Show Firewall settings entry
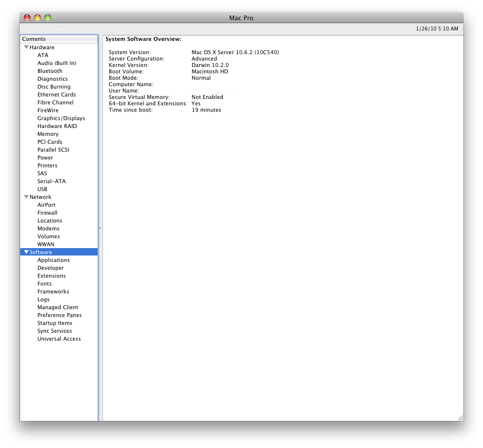Screen dimensions: 483x448 pyautogui.click(x=47, y=213)
